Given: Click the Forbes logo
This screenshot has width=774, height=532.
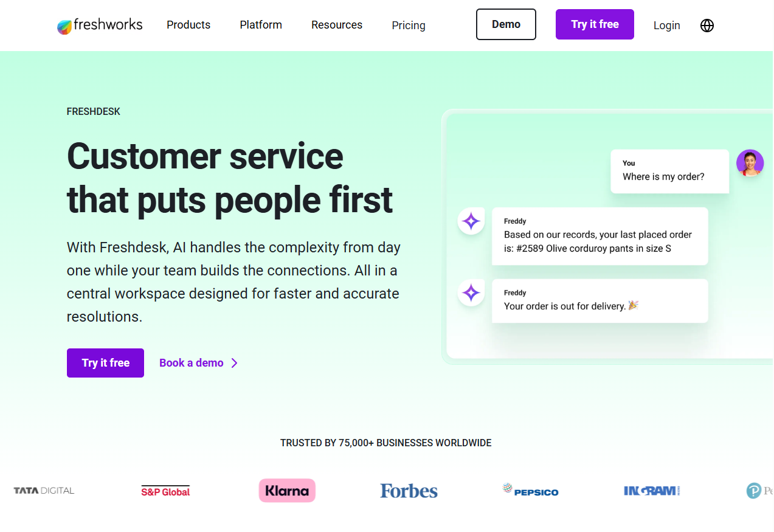Looking at the screenshot, I should click(409, 491).
